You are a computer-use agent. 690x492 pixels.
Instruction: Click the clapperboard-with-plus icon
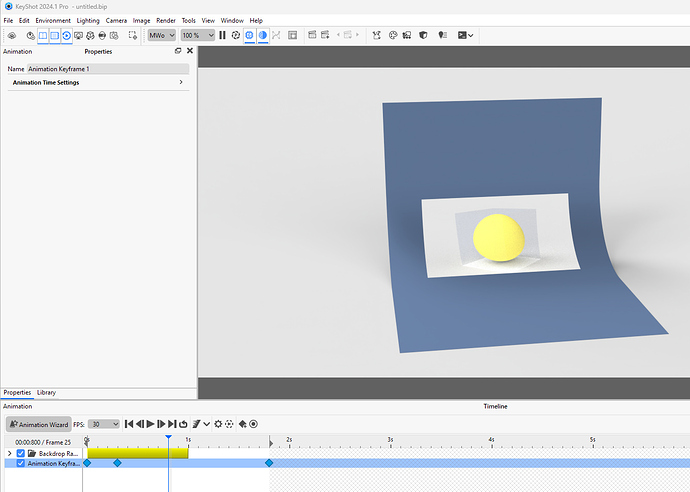(x=325, y=35)
